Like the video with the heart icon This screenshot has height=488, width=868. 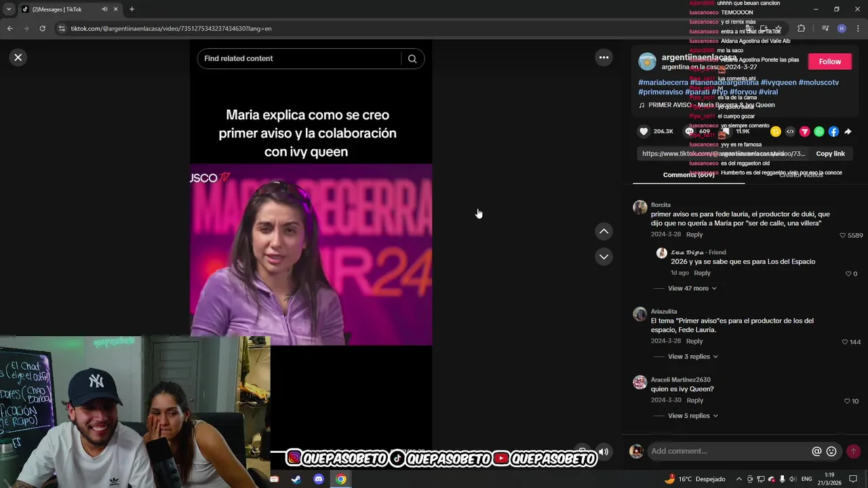click(x=644, y=131)
